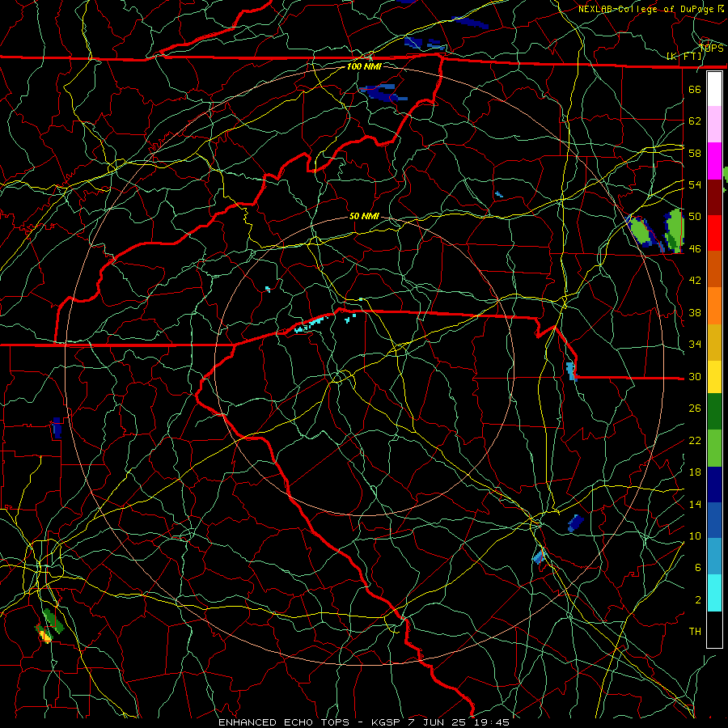Click the 100 NMI range ring label

point(364,66)
